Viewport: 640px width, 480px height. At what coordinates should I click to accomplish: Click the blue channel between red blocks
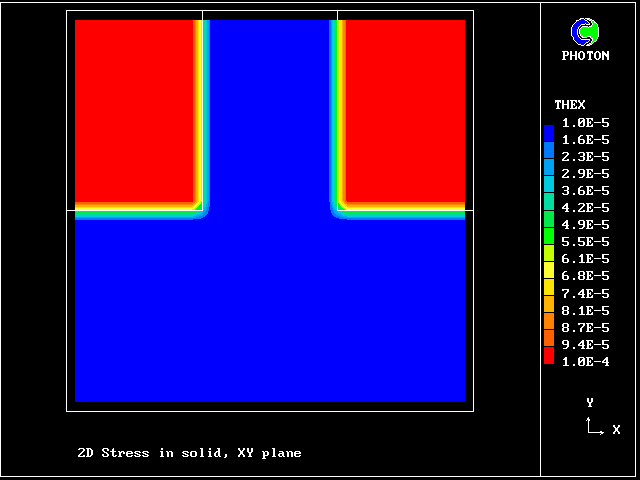(x=270, y=110)
